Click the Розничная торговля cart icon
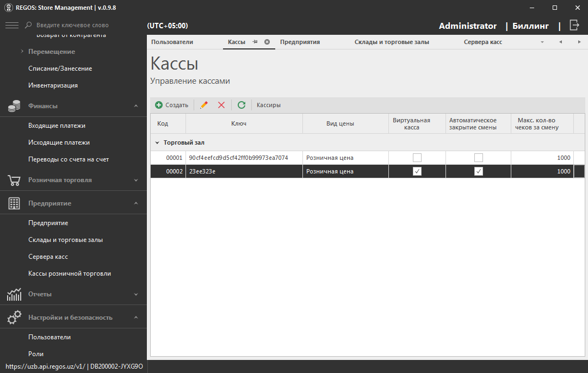 14,181
